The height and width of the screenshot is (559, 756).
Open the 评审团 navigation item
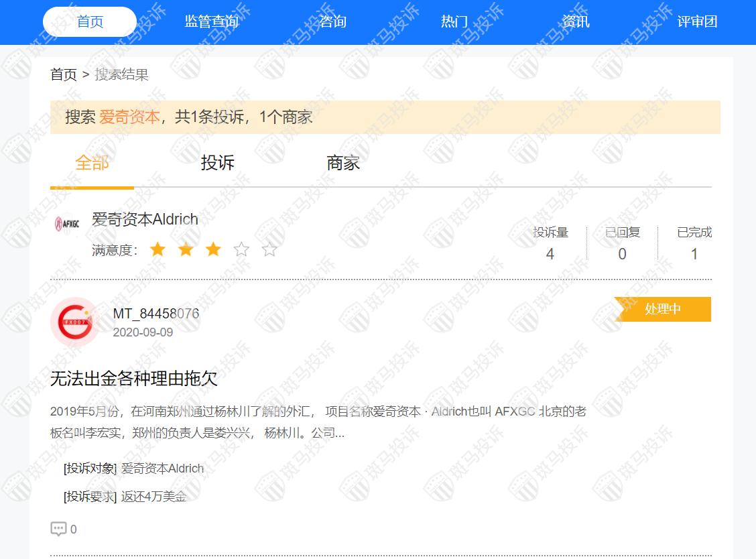pyautogui.click(x=697, y=21)
